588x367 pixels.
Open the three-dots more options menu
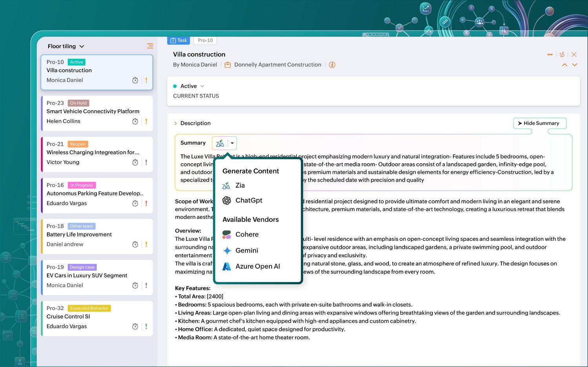coord(550,55)
